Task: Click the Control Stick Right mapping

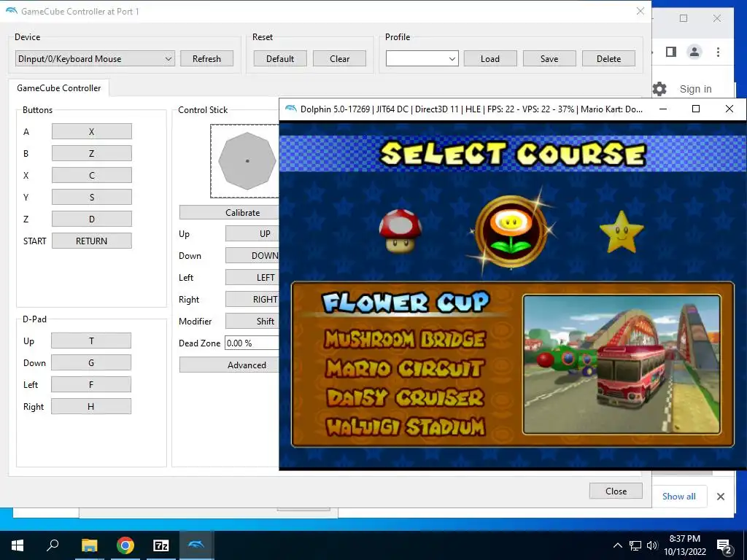Action: 252,300
